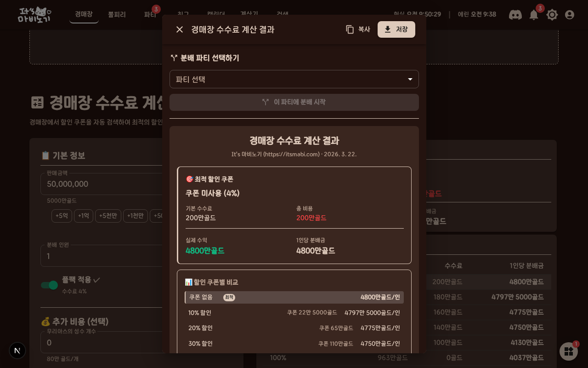Click 이 파티에 분배 시작 button
Image resolution: width=588 pixels, height=368 pixels.
click(294, 102)
